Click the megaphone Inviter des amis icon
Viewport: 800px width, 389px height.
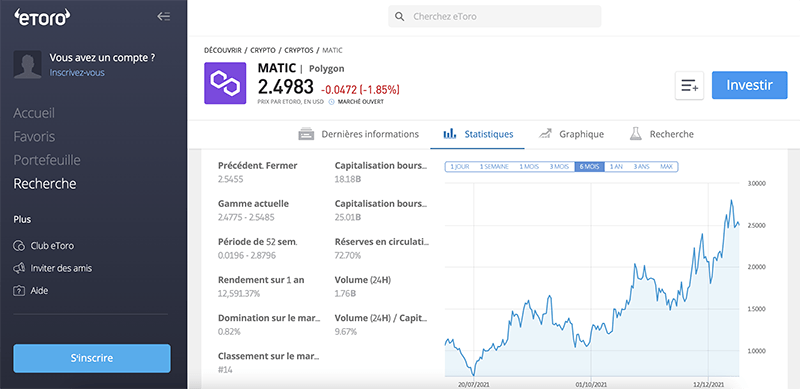coord(19,268)
